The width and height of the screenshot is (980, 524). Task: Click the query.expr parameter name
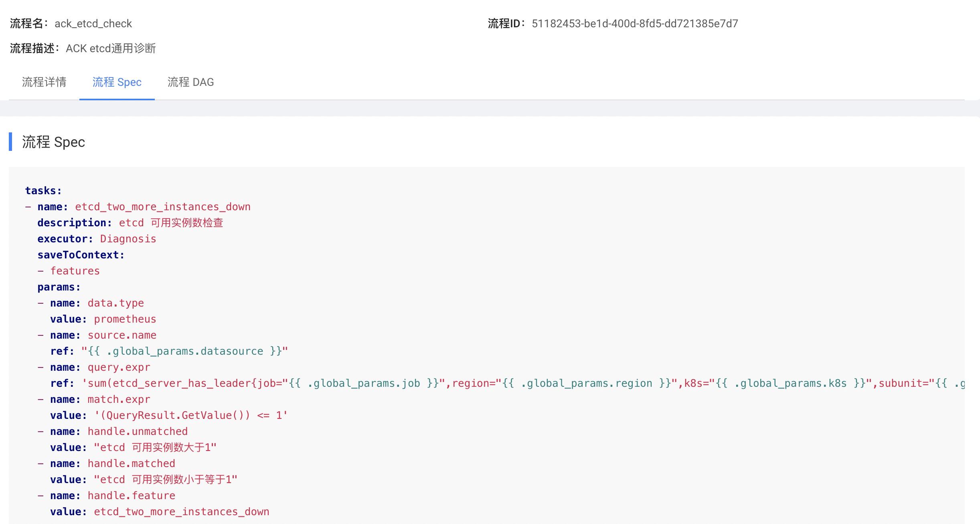[119, 367]
